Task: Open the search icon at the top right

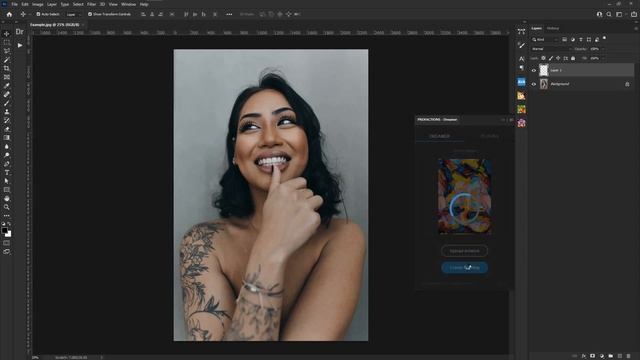Action: point(609,14)
